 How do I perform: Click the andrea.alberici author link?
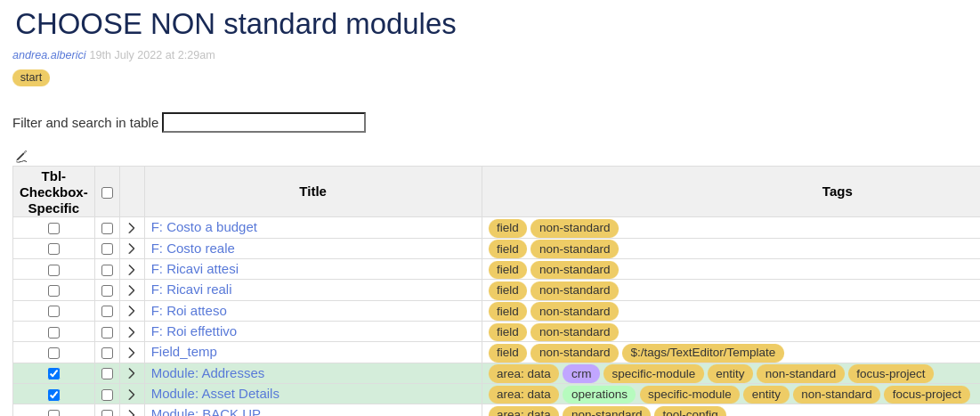(x=49, y=55)
